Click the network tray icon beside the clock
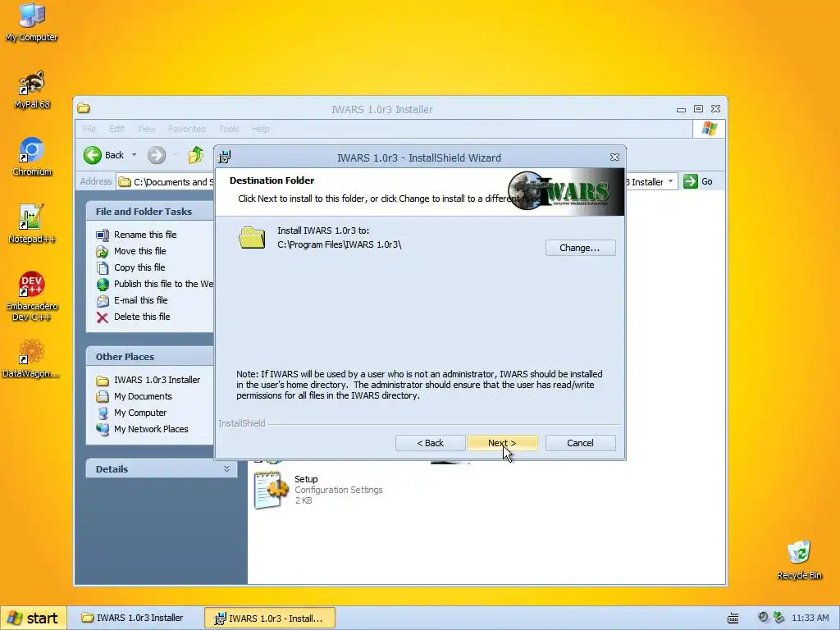 point(779,618)
